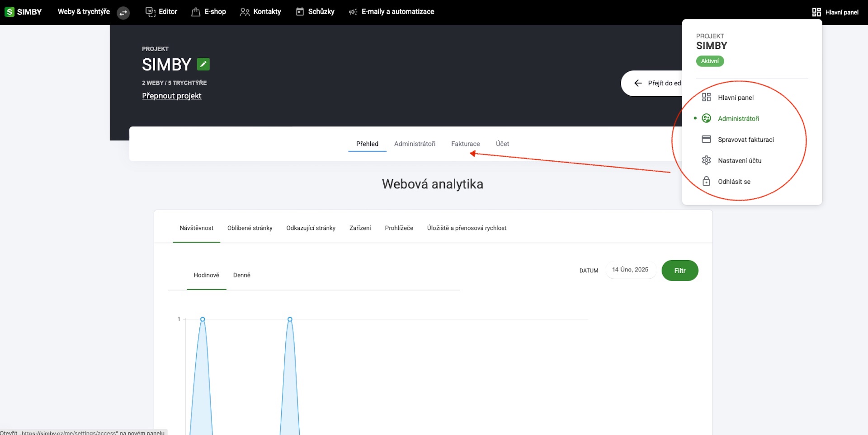The image size is (868, 435).
Task: Click the Odhlásit se lock icon
Action: 706,181
